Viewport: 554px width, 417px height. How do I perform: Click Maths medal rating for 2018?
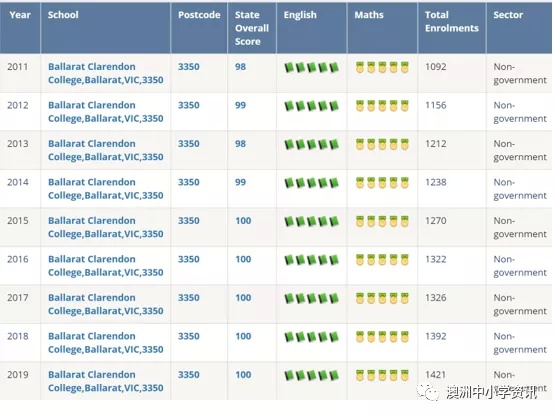click(x=382, y=337)
